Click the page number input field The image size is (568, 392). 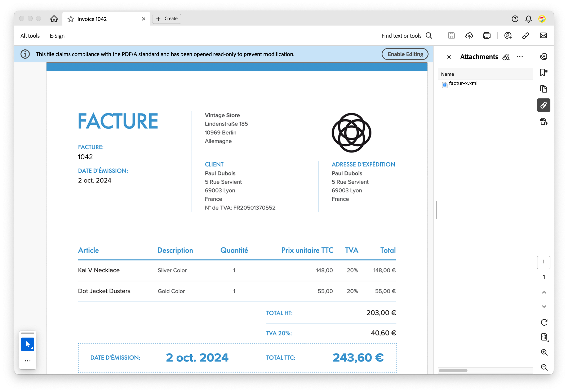click(543, 262)
